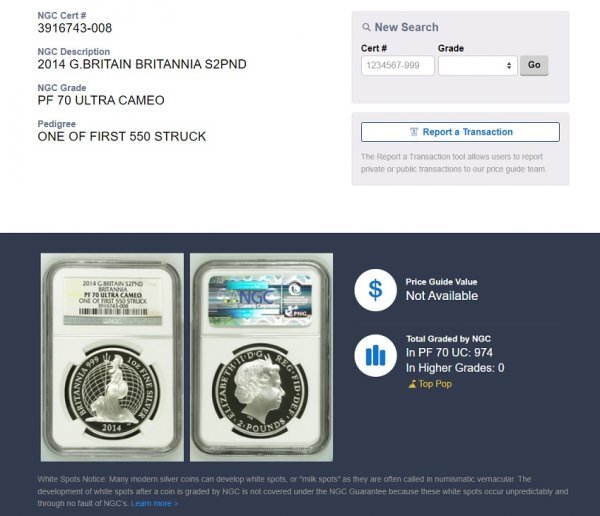Image resolution: width=600 pixels, height=516 pixels.
Task: Open the coin reverse slab photo
Action: pyautogui.click(x=112, y=357)
